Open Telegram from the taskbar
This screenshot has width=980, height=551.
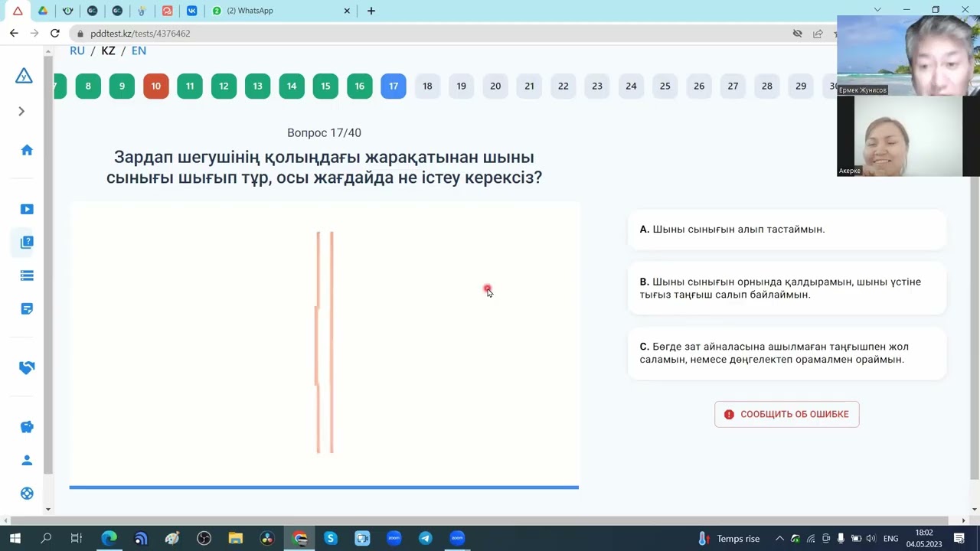coord(425,538)
